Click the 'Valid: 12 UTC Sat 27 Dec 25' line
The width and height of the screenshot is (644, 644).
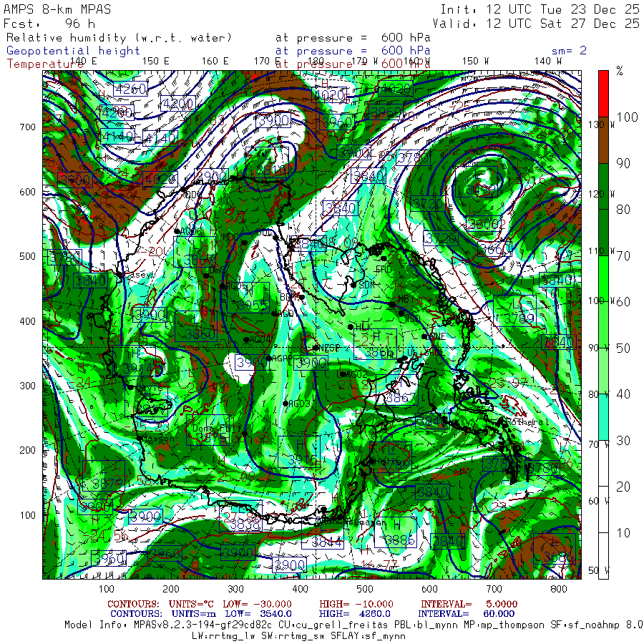click(x=536, y=24)
